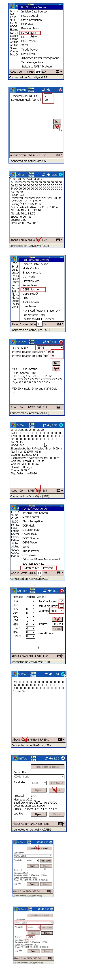Screen dimensions: 85x980
Task: Select Power Mask in the first SiRF menu
Action: coord(29,33)
